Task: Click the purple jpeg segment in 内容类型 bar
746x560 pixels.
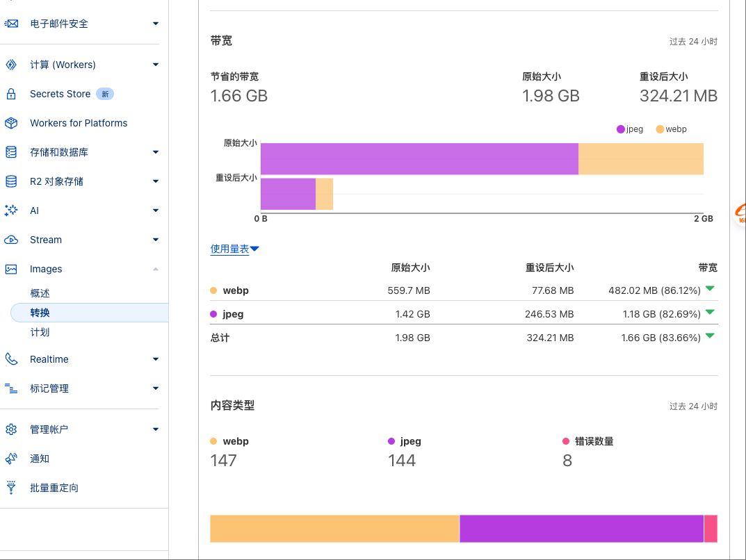Action: tap(581, 529)
